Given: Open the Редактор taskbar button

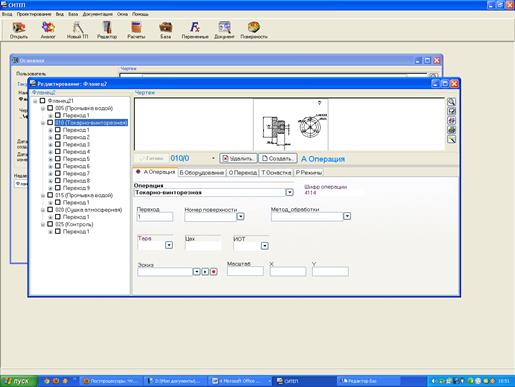Looking at the screenshot, I should (x=367, y=381).
